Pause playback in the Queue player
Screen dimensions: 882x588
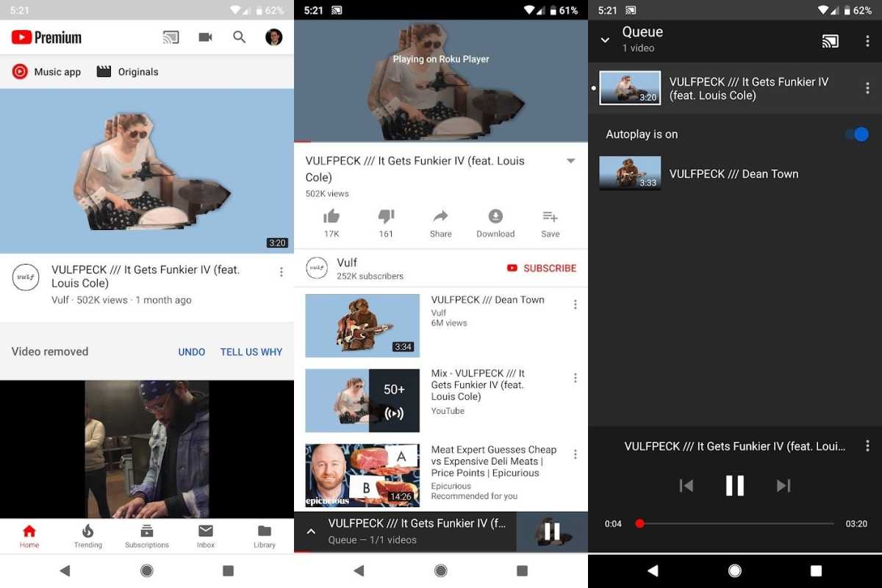click(x=734, y=486)
